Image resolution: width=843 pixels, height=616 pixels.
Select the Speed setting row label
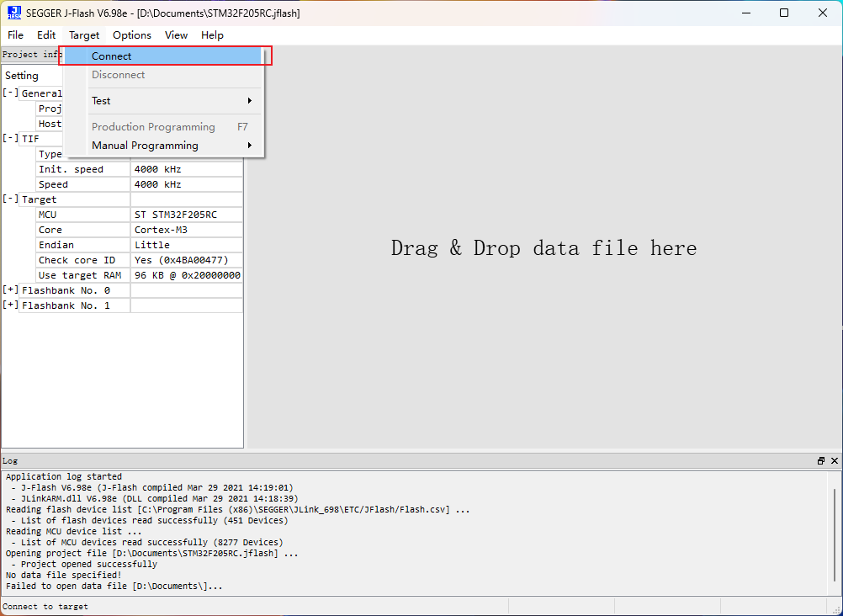click(83, 184)
